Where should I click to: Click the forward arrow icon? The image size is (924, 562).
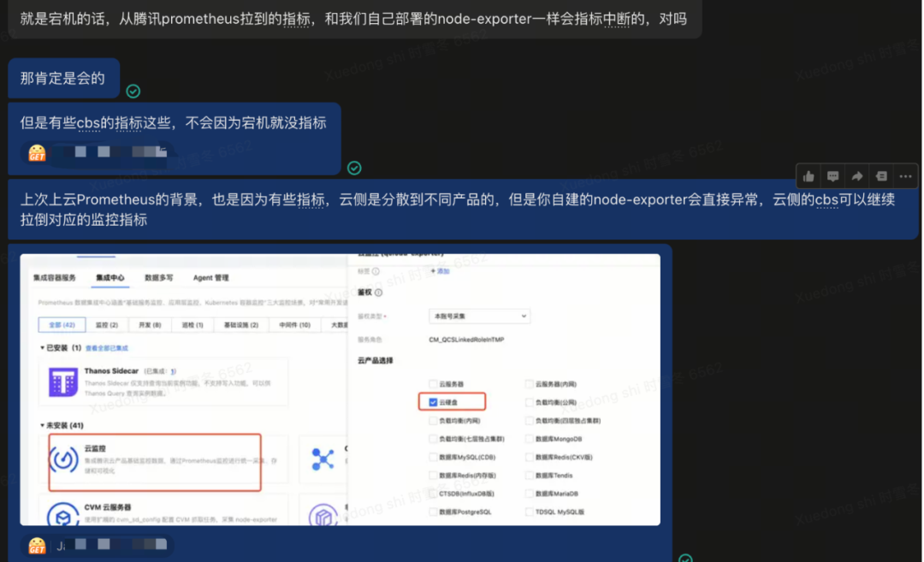tap(856, 176)
